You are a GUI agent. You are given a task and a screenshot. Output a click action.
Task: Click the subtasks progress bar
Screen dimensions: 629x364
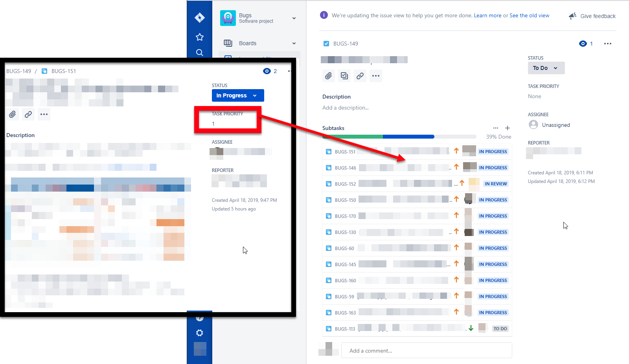click(x=399, y=137)
